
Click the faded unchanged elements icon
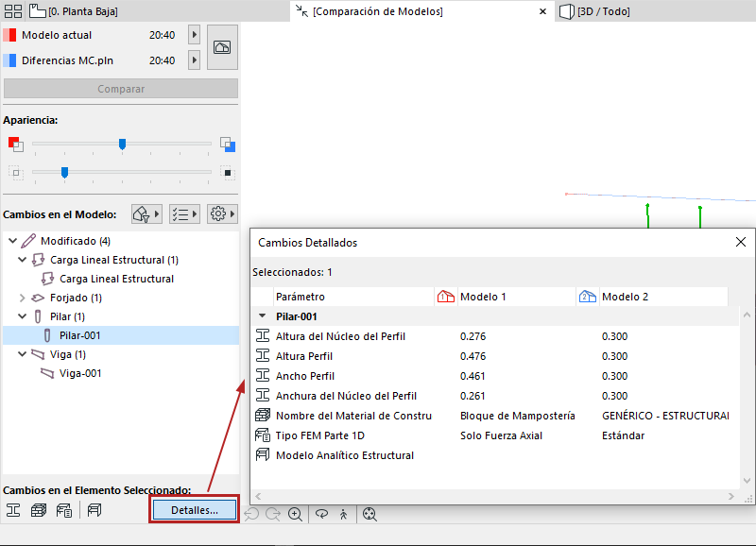pos(16,173)
